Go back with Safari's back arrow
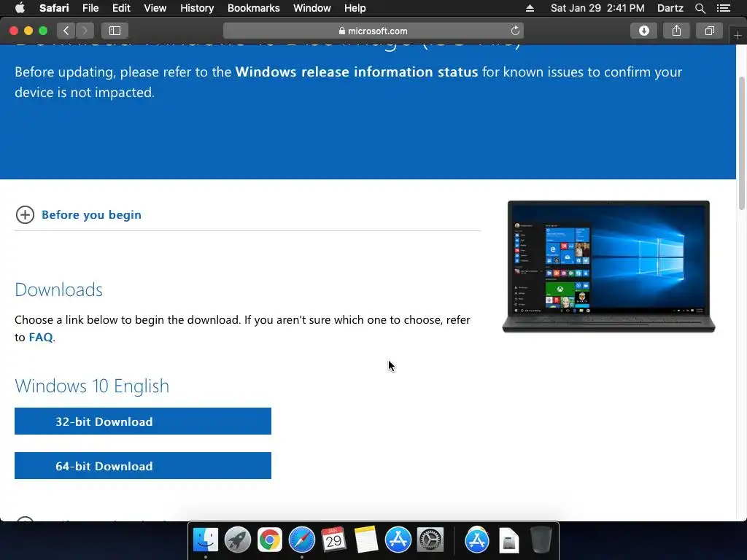The width and height of the screenshot is (747, 560). (66, 31)
